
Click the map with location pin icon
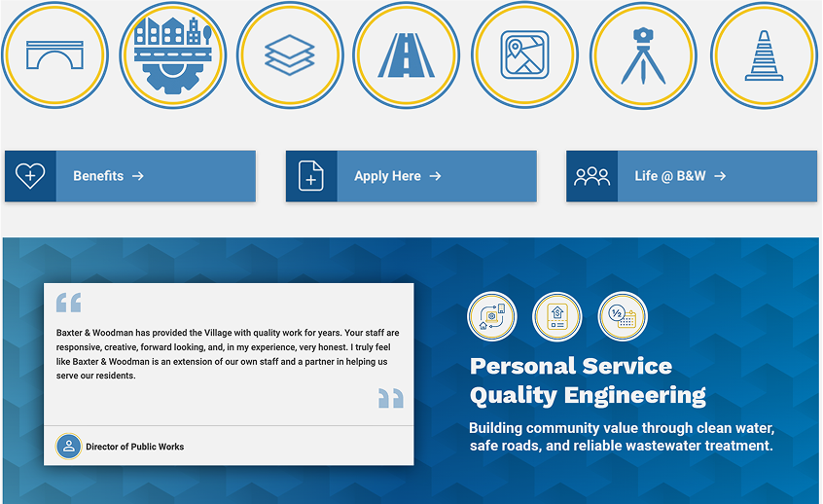click(525, 55)
